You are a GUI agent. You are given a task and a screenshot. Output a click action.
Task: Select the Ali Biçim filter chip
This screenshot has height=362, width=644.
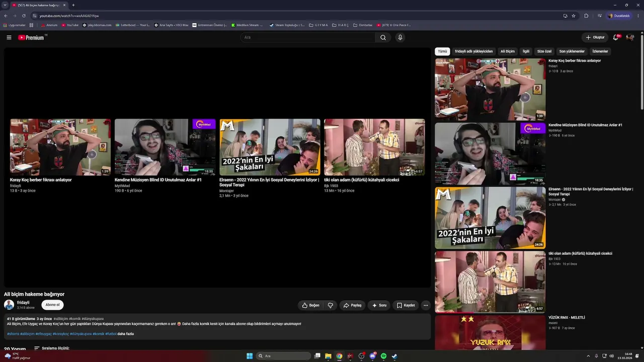(x=508, y=51)
